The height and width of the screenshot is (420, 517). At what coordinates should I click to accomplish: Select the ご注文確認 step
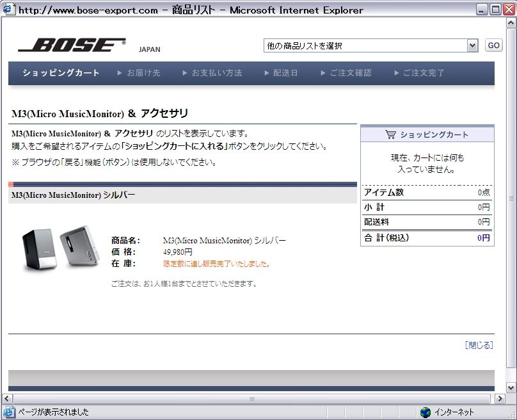346,72
